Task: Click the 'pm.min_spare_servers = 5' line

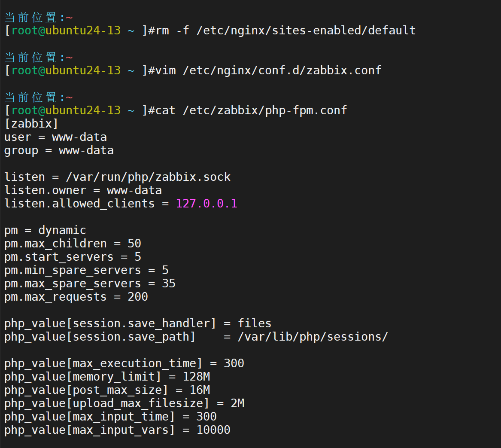Action: tap(87, 271)
